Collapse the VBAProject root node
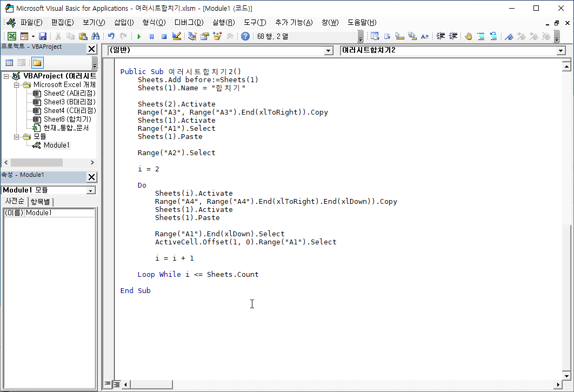Image resolution: width=574 pixels, height=392 pixels. (6, 76)
